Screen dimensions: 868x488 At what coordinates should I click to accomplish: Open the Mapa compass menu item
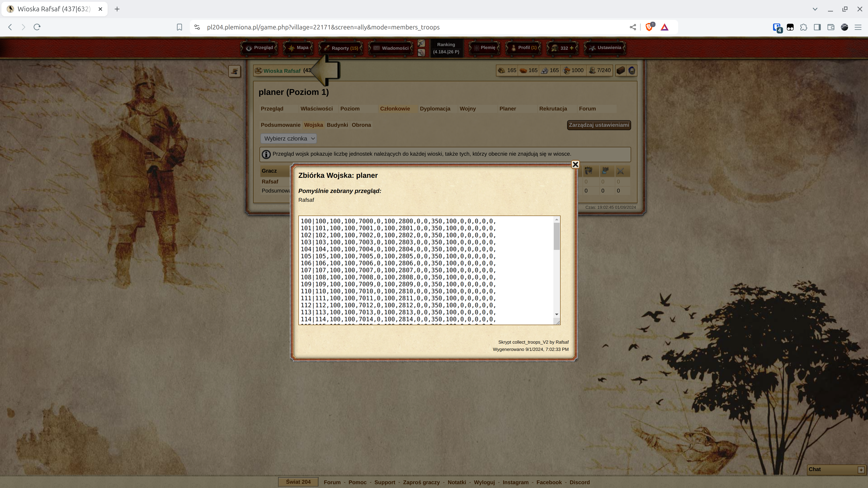pyautogui.click(x=299, y=48)
